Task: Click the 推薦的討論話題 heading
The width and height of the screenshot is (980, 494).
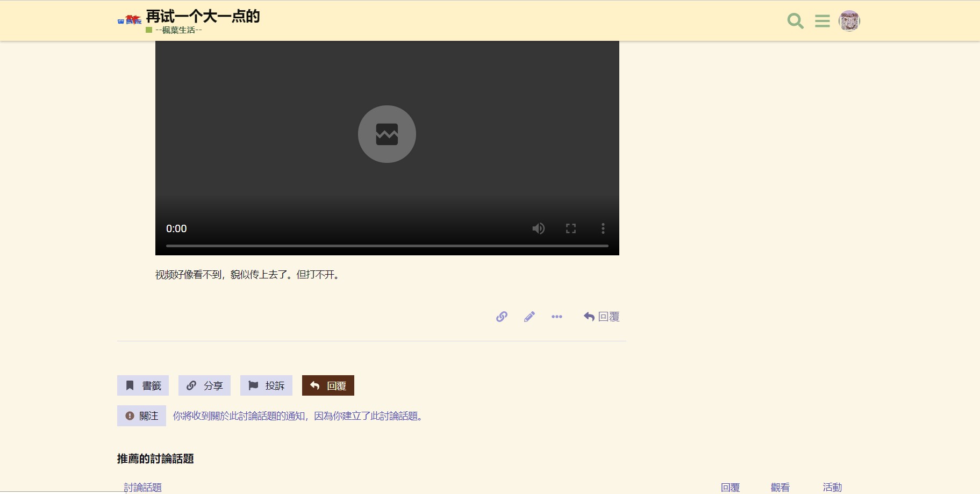Action: (155, 459)
